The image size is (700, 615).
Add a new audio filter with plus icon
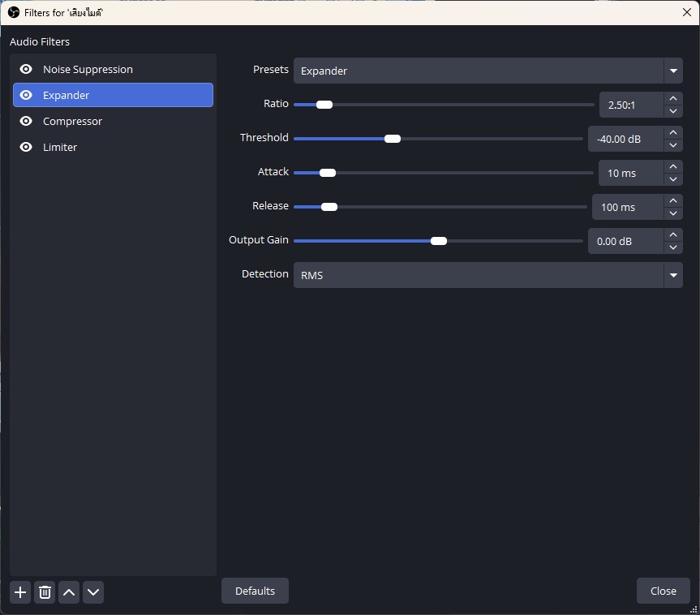pos(20,592)
